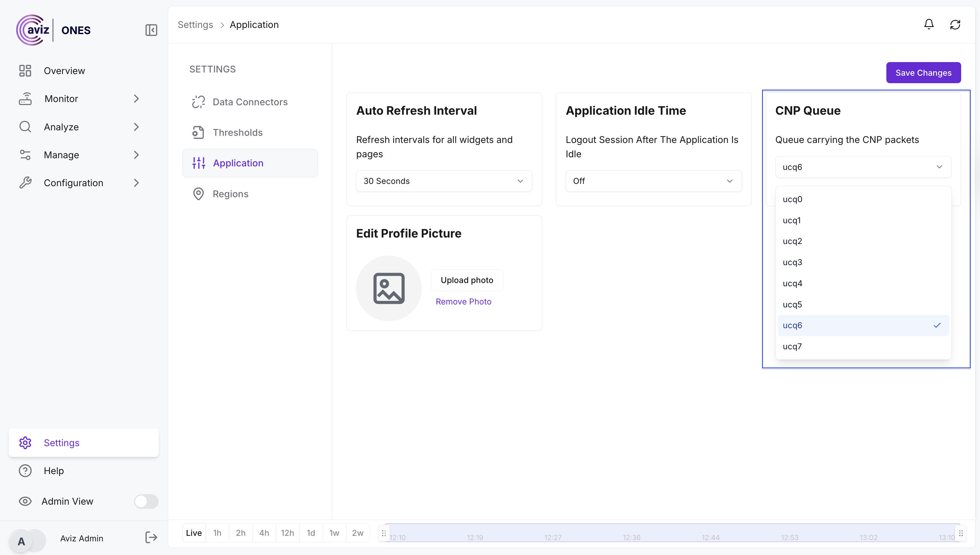Screen dimensions: 980x555
Task: Open the notifications bell
Action: pyautogui.click(x=929, y=24)
